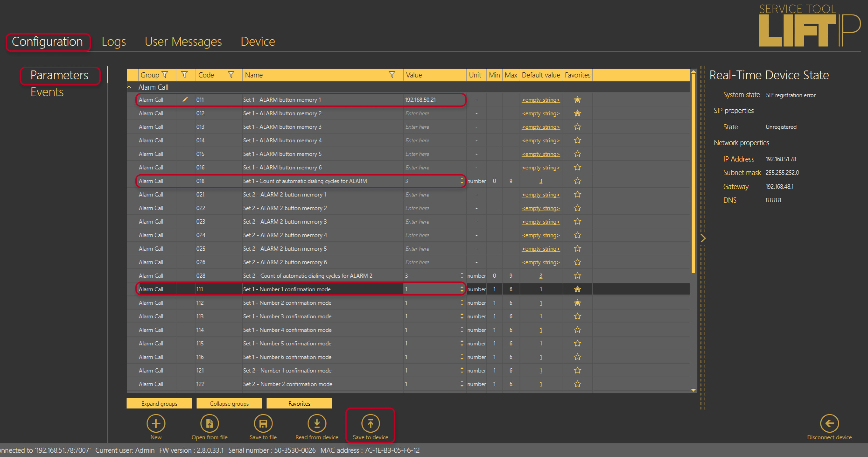Screen dimensions: 868x457
Task: Toggle favorite star for parameter 013
Action: pyautogui.click(x=577, y=127)
